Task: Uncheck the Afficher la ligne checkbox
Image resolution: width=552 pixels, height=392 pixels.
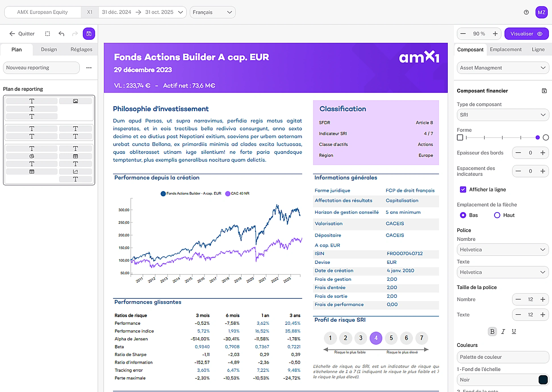Action: pos(463,189)
